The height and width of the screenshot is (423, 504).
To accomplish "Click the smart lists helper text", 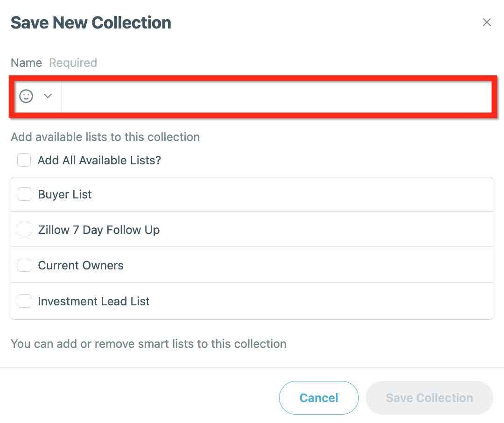I will click(148, 344).
